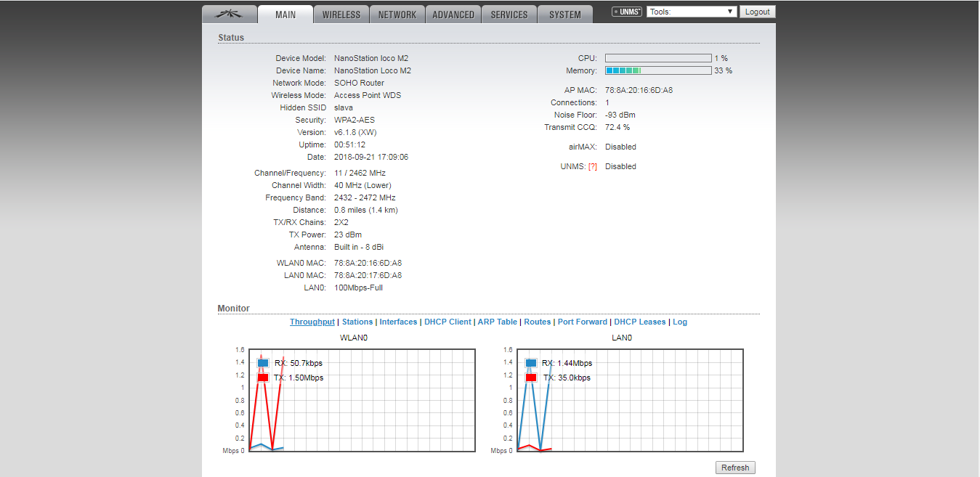Click the LAN0 speed value 100Mbps-Full
This screenshot has height=477, width=980.
click(x=358, y=288)
